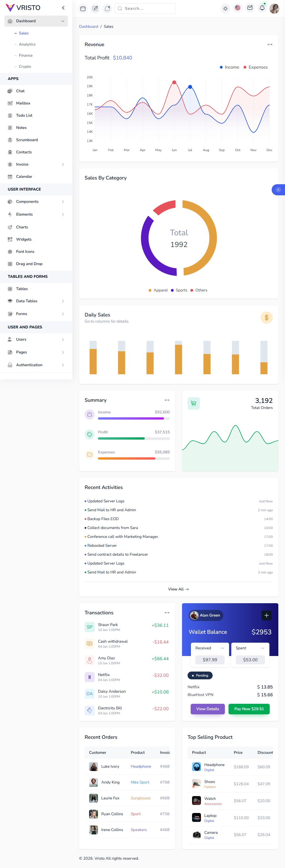The height and width of the screenshot is (868, 285).
Task: Open Drag and Drop from sidebar
Action: pyautogui.click(x=36, y=264)
